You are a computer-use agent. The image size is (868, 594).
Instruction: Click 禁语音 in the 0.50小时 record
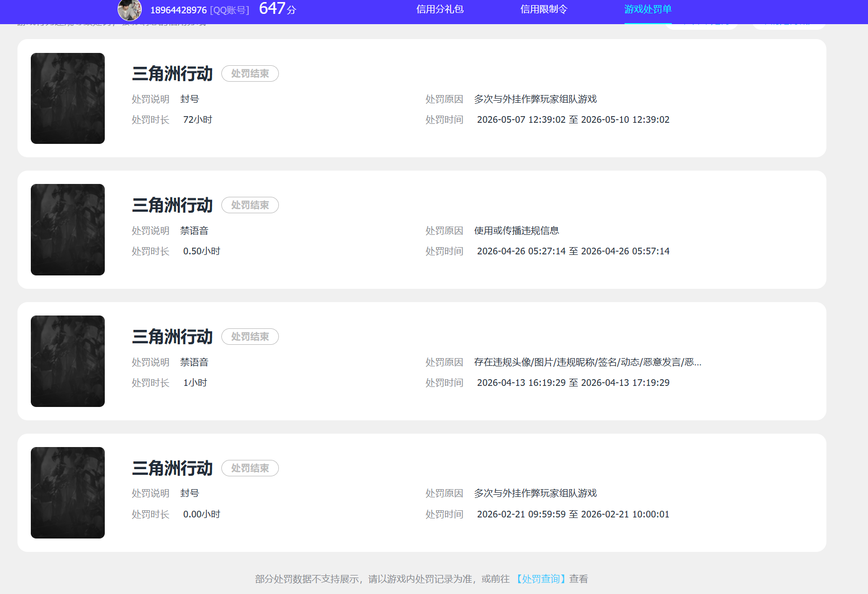pyautogui.click(x=194, y=231)
